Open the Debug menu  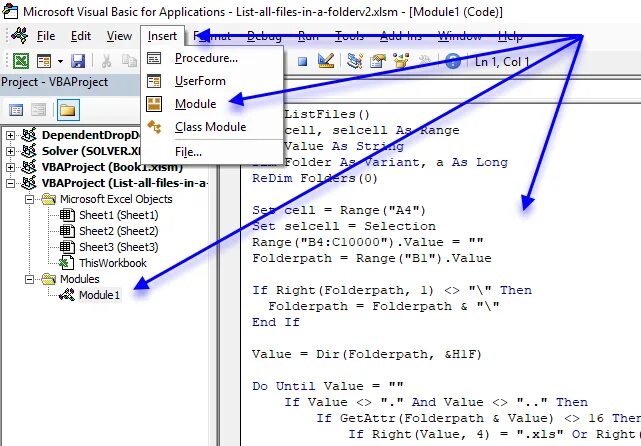(264, 36)
